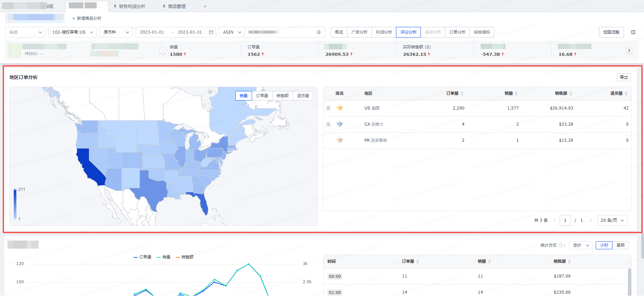
Task: Click the plus icon to add new tab
Action: (x=205, y=6)
